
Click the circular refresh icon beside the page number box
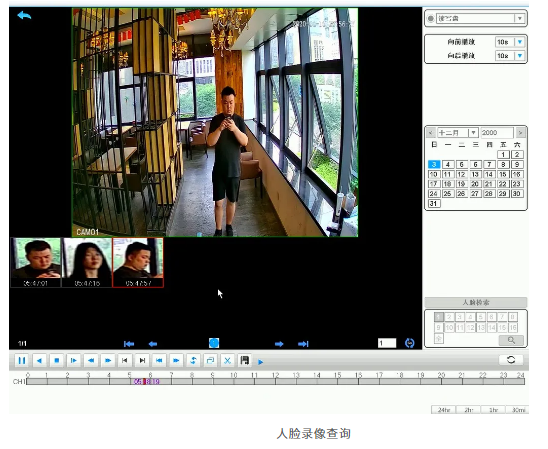click(x=410, y=343)
